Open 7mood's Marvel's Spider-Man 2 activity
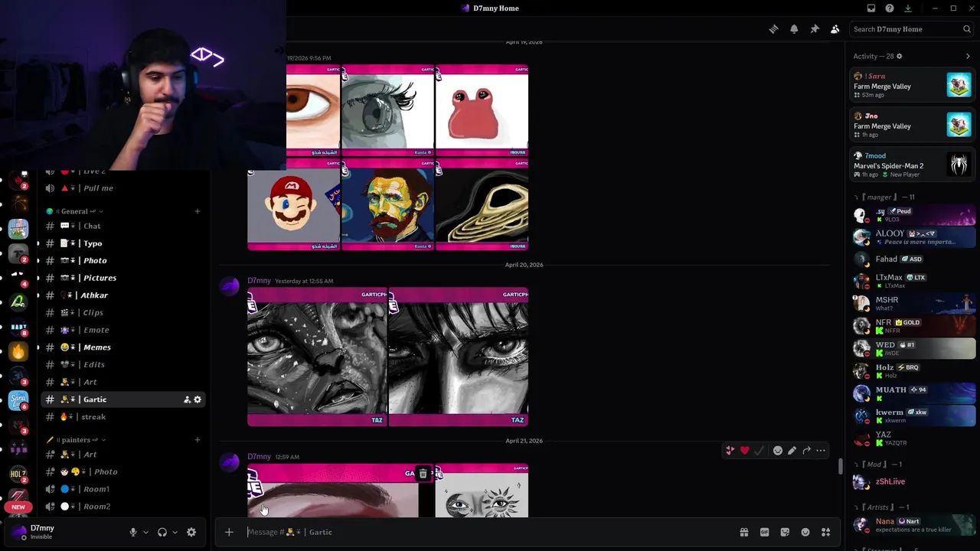The height and width of the screenshot is (551, 980). click(x=913, y=165)
